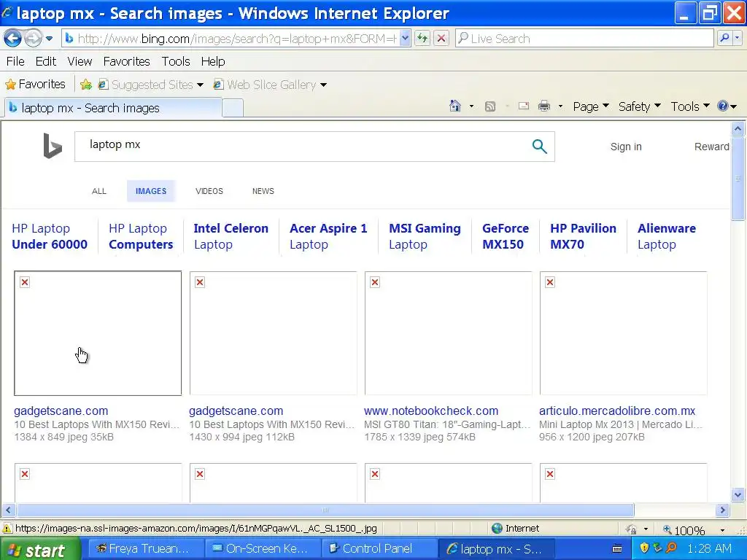The height and width of the screenshot is (560, 747).
Task: Click the Live Search magnifier button
Action: 724,39
